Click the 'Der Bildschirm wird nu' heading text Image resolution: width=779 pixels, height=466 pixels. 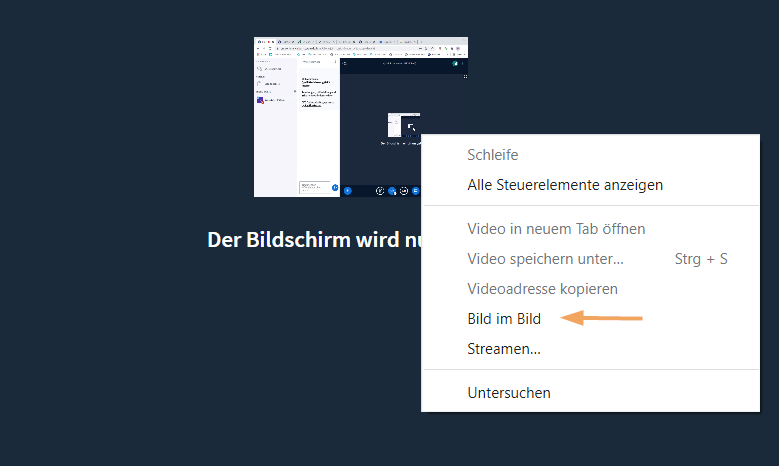tap(314, 240)
